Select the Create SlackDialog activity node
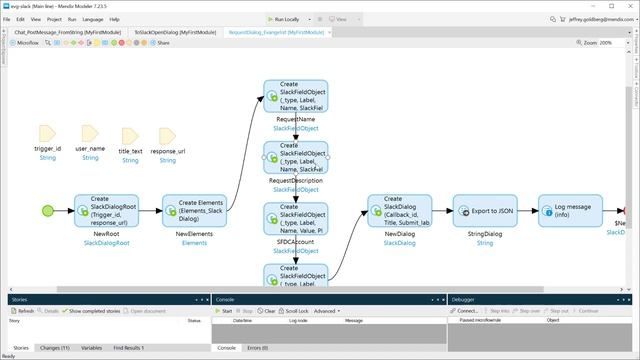The height and width of the screenshot is (360, 640). (400, 211)
